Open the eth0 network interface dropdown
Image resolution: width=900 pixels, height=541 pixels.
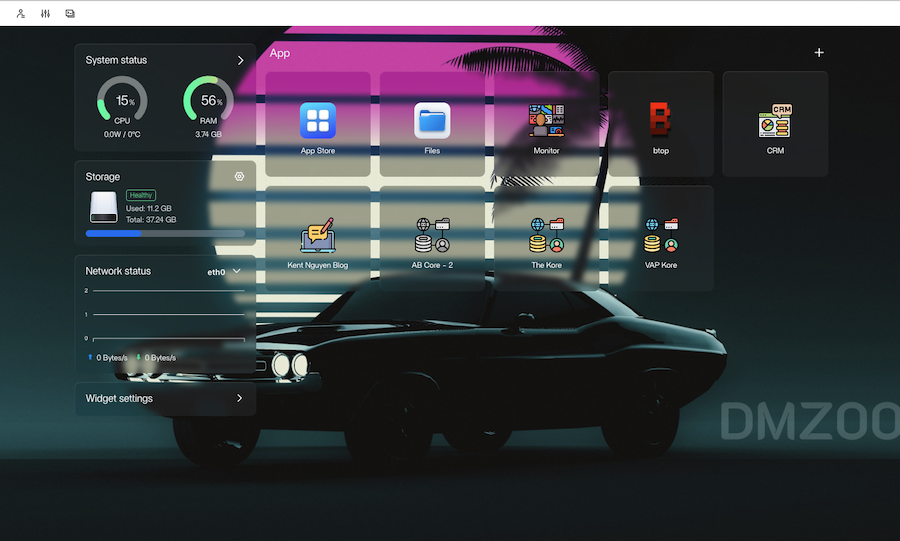224,271
